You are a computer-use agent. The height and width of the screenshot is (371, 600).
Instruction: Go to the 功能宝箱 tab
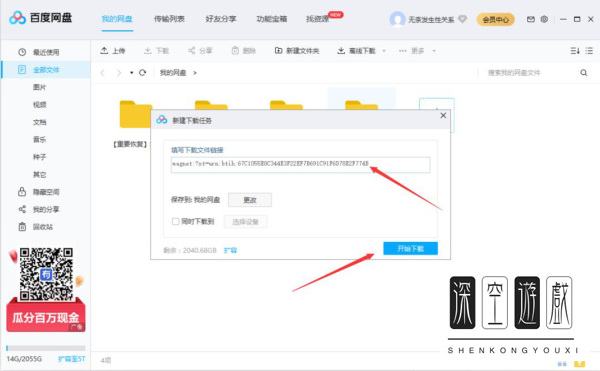coord(272,19)
